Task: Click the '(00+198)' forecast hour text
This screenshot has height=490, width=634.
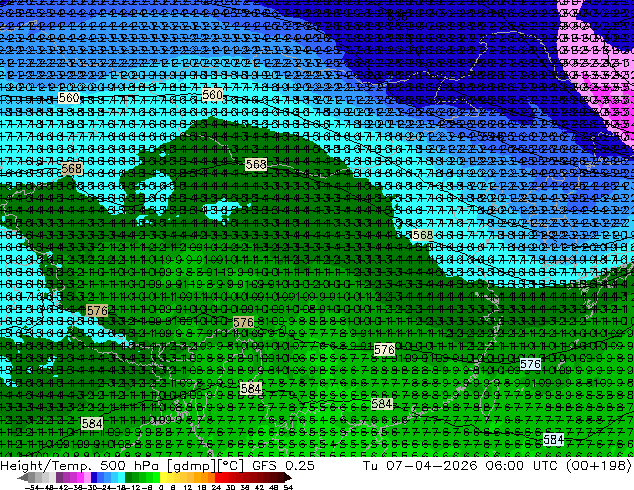Action: (x=598, y=466)
